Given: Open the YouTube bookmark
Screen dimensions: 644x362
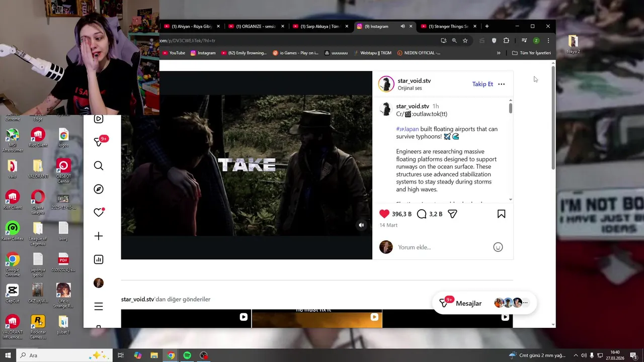Looking at the screenshot, I should pos(174,53).
